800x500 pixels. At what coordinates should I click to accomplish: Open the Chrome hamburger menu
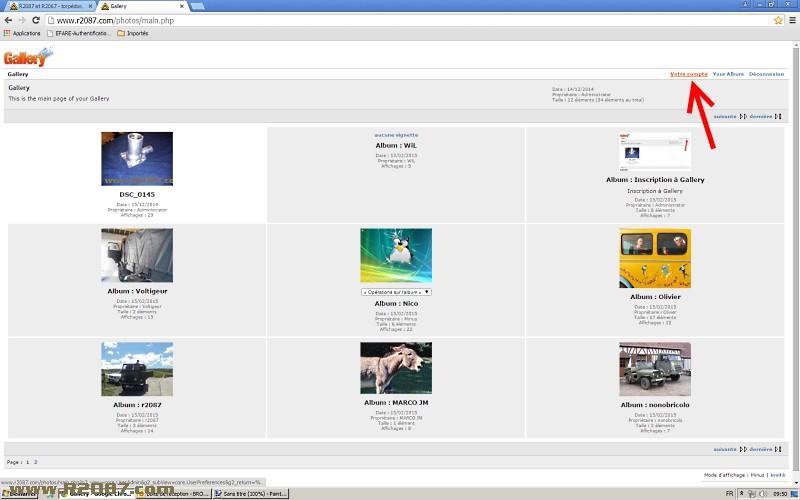[x=792, y=20]
